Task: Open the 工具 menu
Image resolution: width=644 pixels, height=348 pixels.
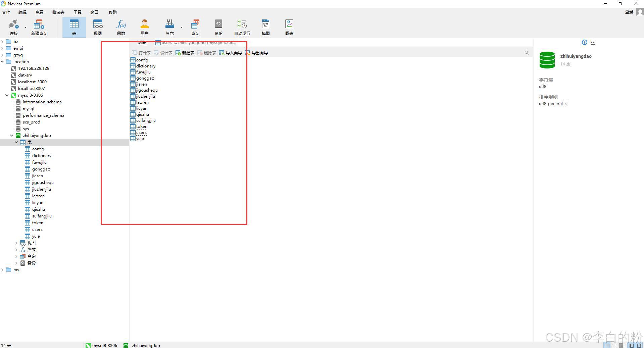Action: [78, 12]
